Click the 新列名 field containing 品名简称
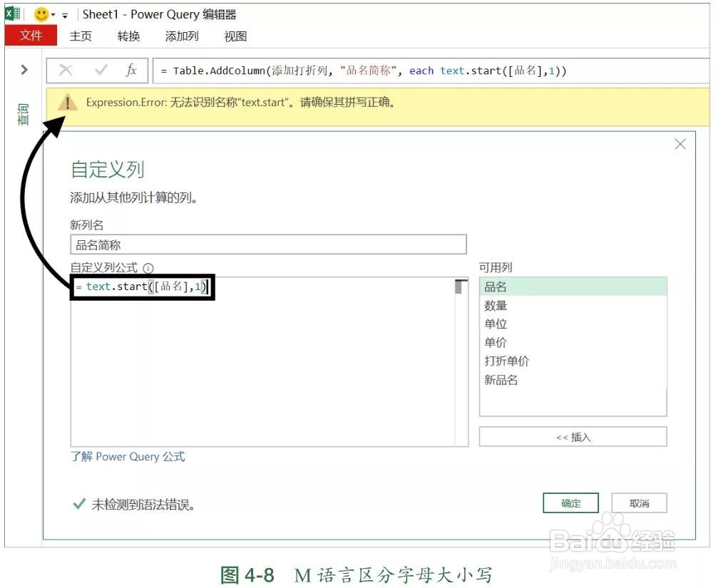716x588 pixels. (x=268, y=244)
